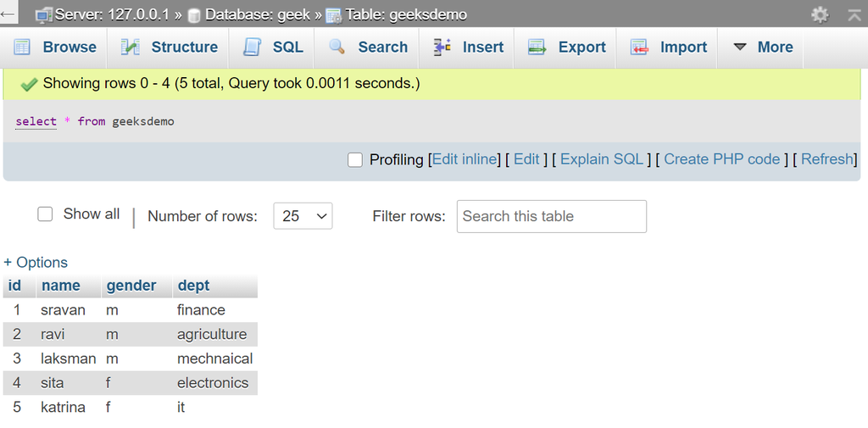Click the Create PHP code link
Image resolution: width=868 pixels, height=428 pixels.
point(721,159)
